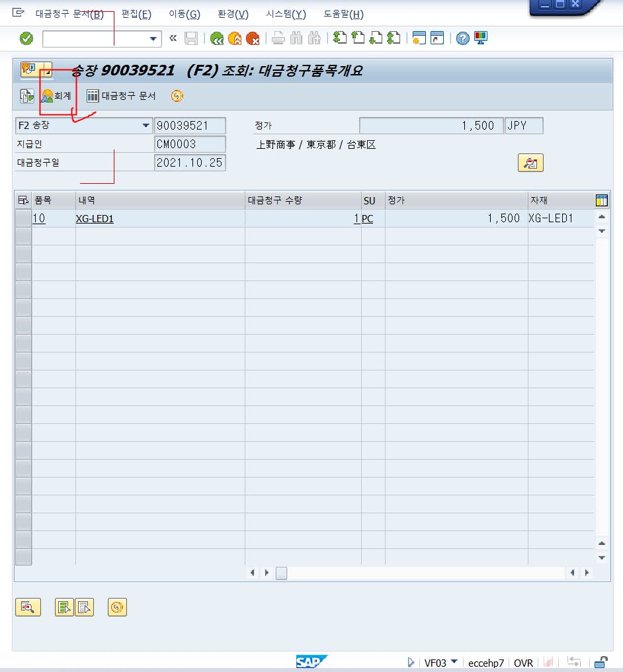Click the net value field 1,500

click(x=431, y=126)
